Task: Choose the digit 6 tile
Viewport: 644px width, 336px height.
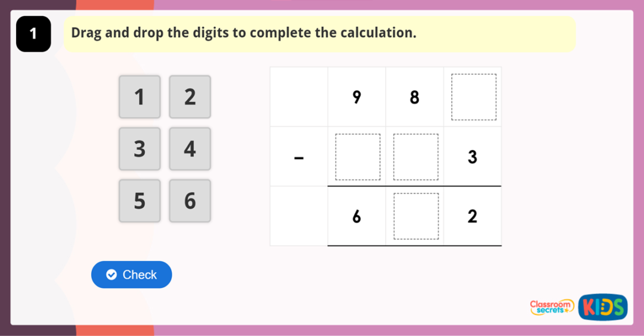Action: point(190,201)
